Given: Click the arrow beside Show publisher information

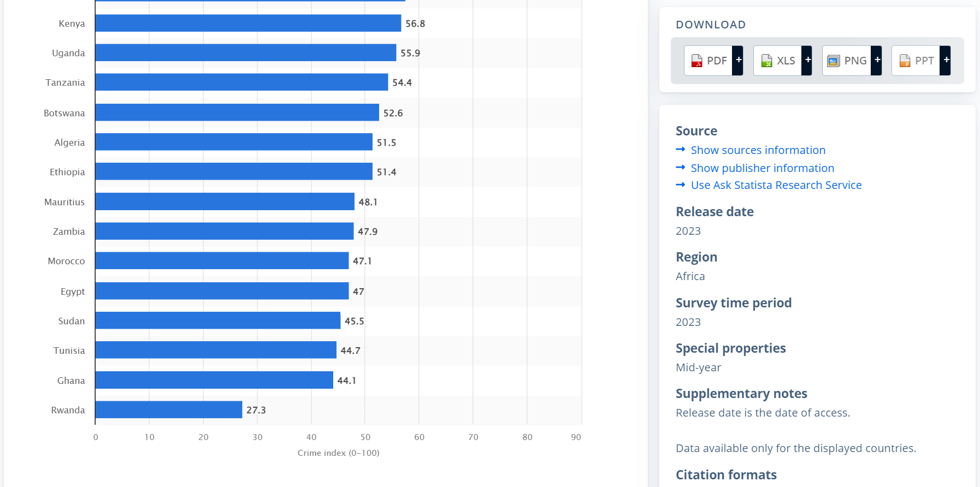Looking at the screenshot, I should pos(680,168).
